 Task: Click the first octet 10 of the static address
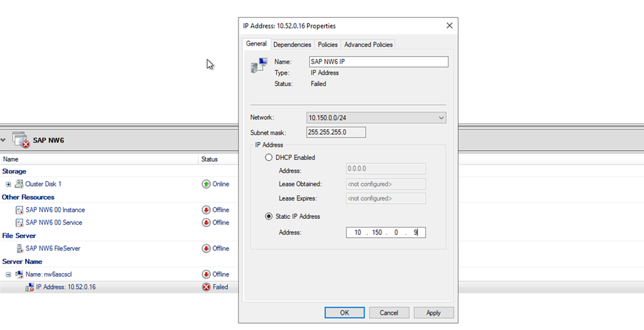358,233
